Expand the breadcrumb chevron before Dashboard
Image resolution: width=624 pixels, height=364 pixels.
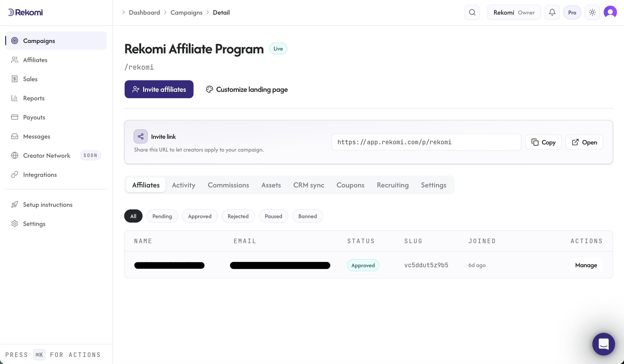coord(123,12)
